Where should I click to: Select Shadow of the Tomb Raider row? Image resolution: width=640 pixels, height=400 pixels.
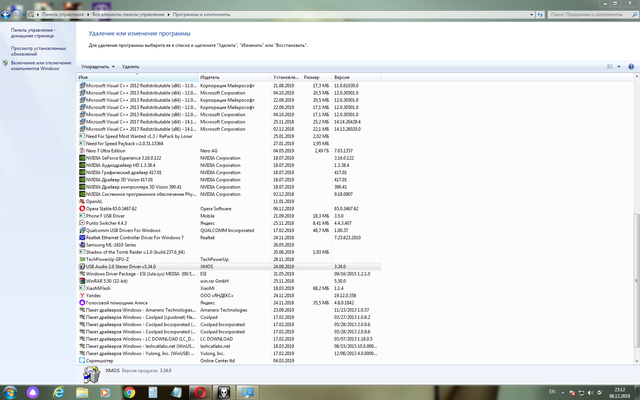[229, 252]
